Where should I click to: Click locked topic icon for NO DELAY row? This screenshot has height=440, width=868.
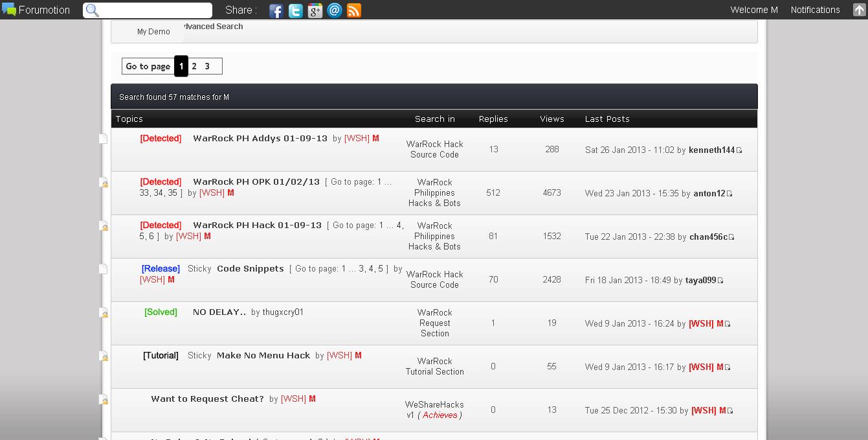pos(103,312)
